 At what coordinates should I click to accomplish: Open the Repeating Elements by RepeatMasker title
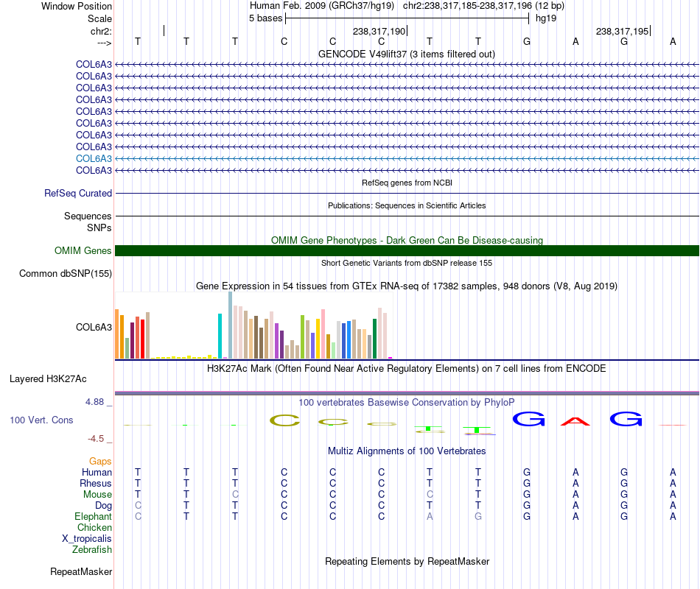407,561
